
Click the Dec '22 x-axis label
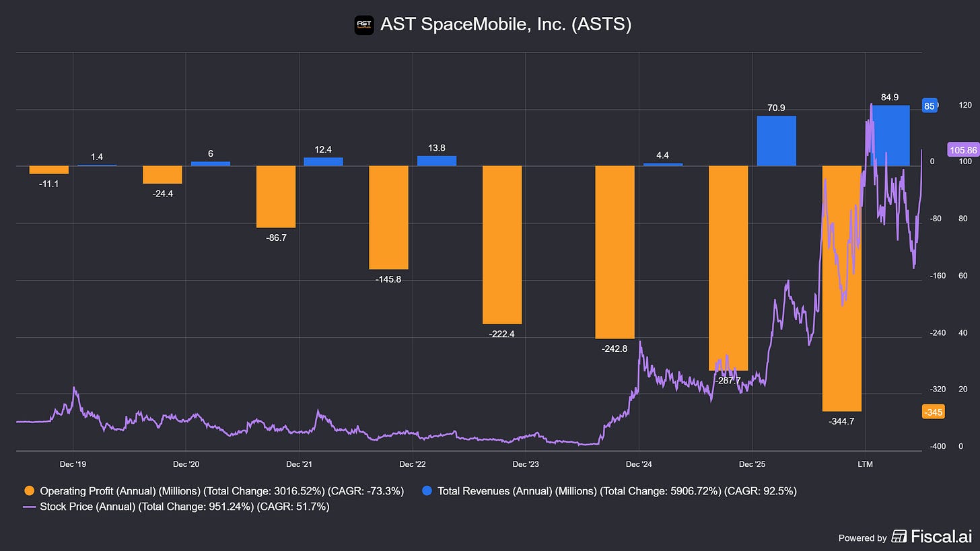(412, 464)
